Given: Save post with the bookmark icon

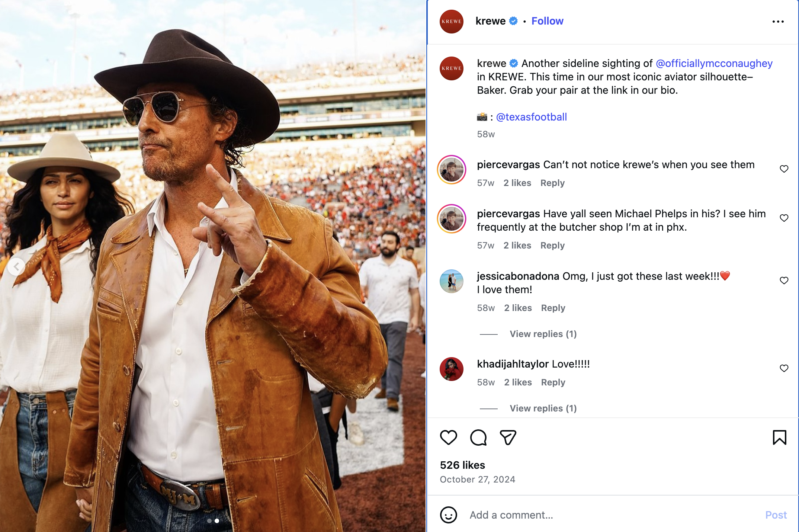Looking at the screenshot, I should (x=779, y=438).
